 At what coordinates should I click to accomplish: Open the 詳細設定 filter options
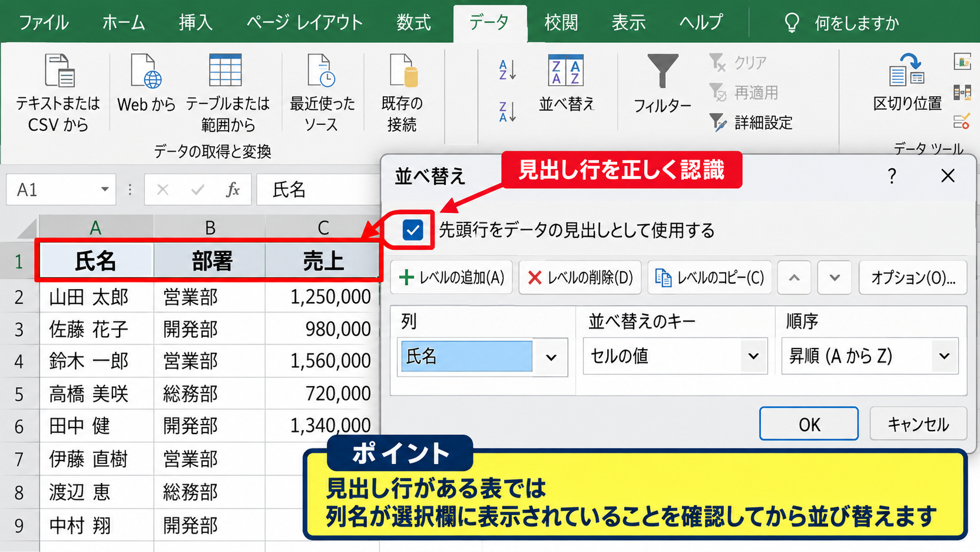(751, 122)
